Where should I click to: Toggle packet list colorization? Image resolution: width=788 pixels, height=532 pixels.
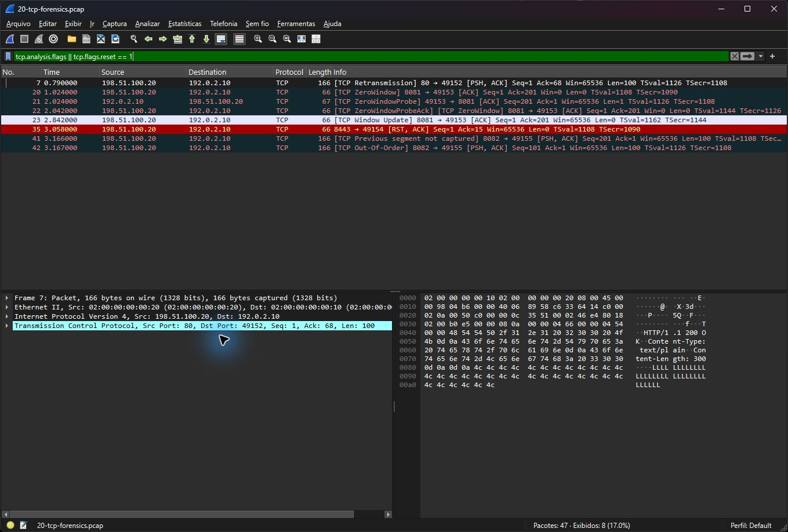(239, 39)
